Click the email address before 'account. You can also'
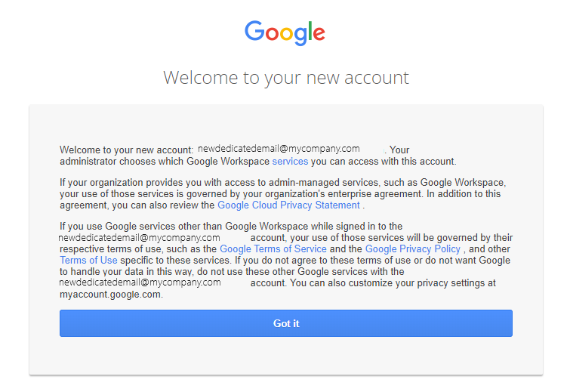The width and height of the screenshot is (570, 392). pyautogui.click(x=140, y=282)
